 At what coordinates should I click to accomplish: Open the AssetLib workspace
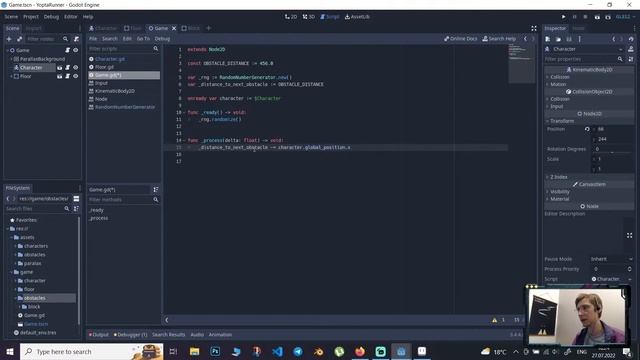click(x=357, y=17)
